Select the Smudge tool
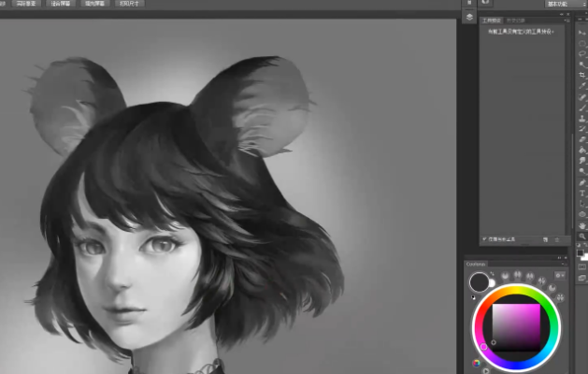This screenshot has width=588, height=374. click(x=582, y=161)
